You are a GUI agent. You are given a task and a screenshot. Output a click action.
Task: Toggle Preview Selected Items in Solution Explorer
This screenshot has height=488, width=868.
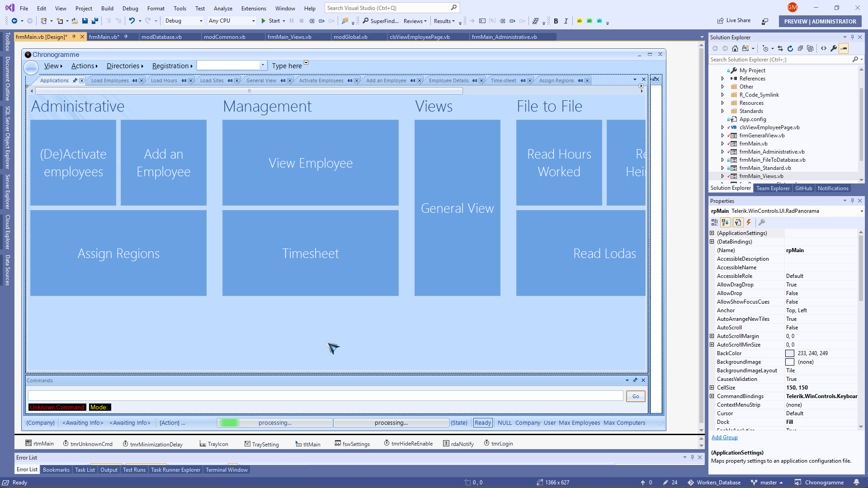point(844,48)
